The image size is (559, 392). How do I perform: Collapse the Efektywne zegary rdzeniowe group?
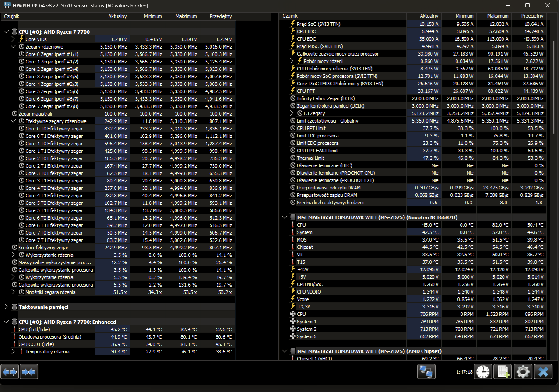click(13, 121)
